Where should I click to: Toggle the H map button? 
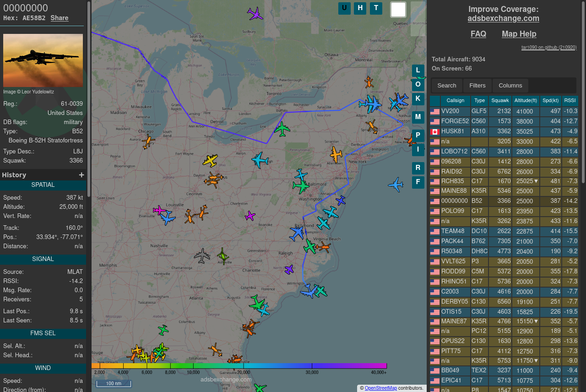click(x=360, y=8)
